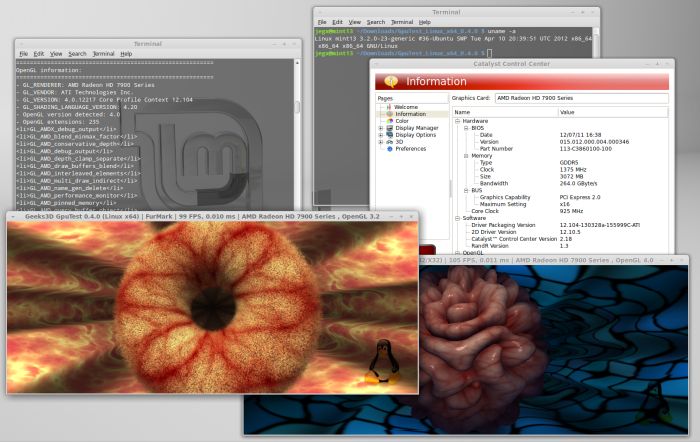
Task: Click the memory Type value GDDR5
Action: (569, 163)
